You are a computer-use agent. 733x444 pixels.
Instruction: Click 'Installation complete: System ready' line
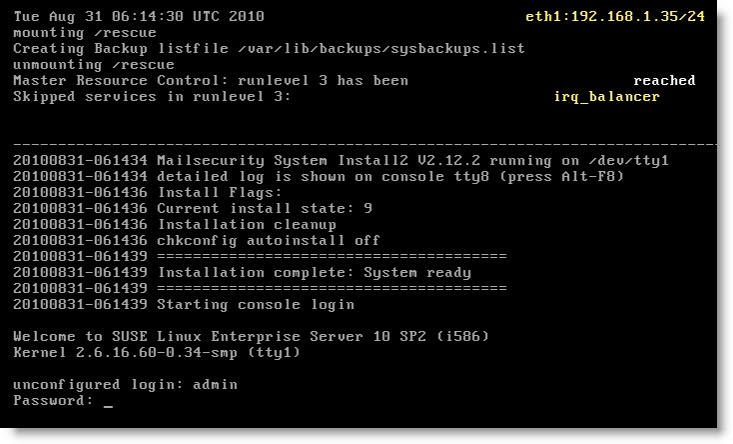(241, 272)
